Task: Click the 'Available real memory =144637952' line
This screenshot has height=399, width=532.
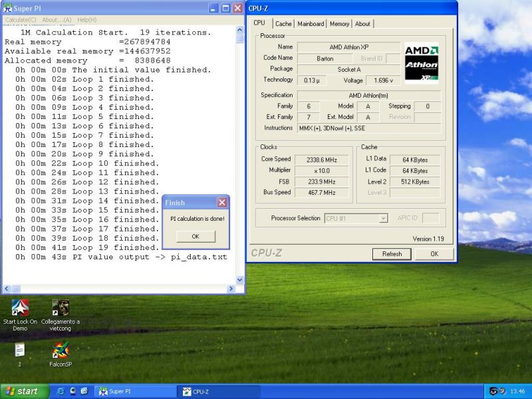Action: point(88,51)
